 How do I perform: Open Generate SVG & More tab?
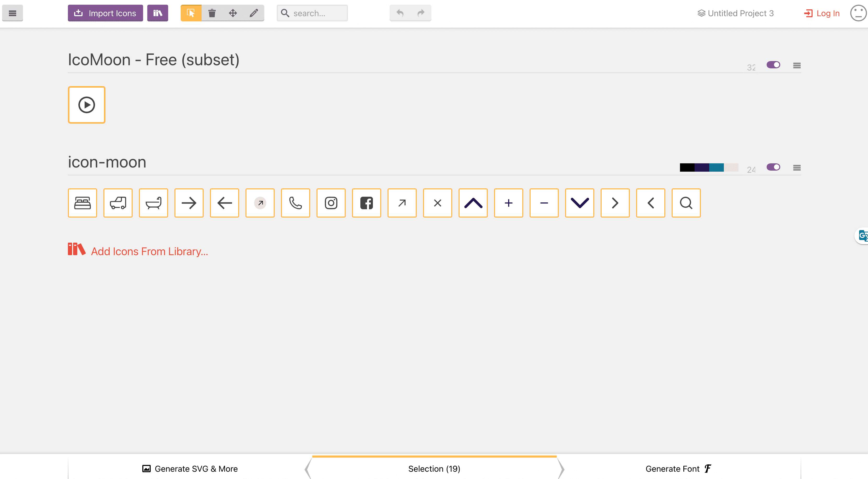[190, 468]
